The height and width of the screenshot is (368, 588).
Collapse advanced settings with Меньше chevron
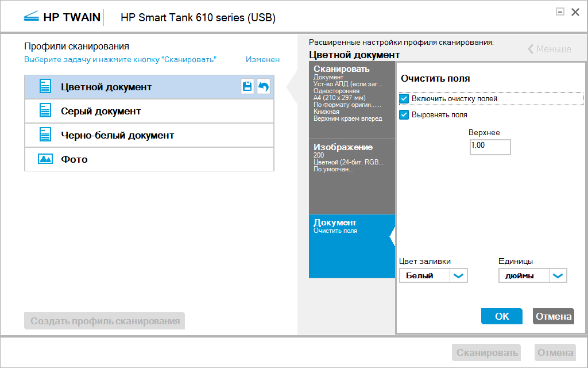pyautogui.click(x=550, y=49)
